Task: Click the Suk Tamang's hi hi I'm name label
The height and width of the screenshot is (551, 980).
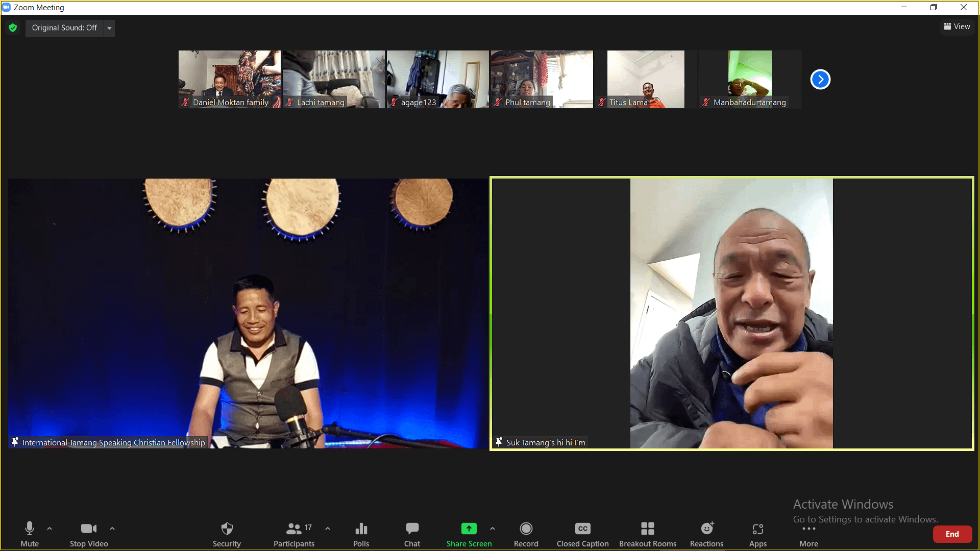Action: pyautogui.click(x=546, y=443)
